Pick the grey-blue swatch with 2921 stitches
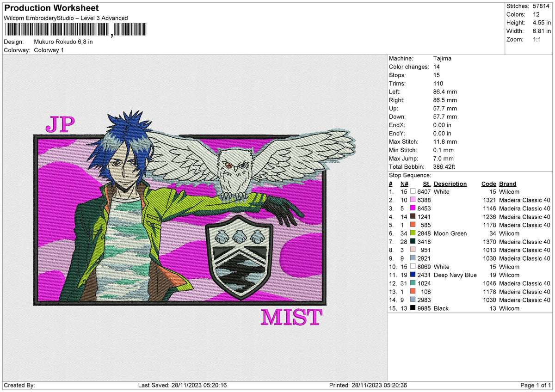Image resolution: width=555 pixels, height=392 pixels. coord(413,258)
